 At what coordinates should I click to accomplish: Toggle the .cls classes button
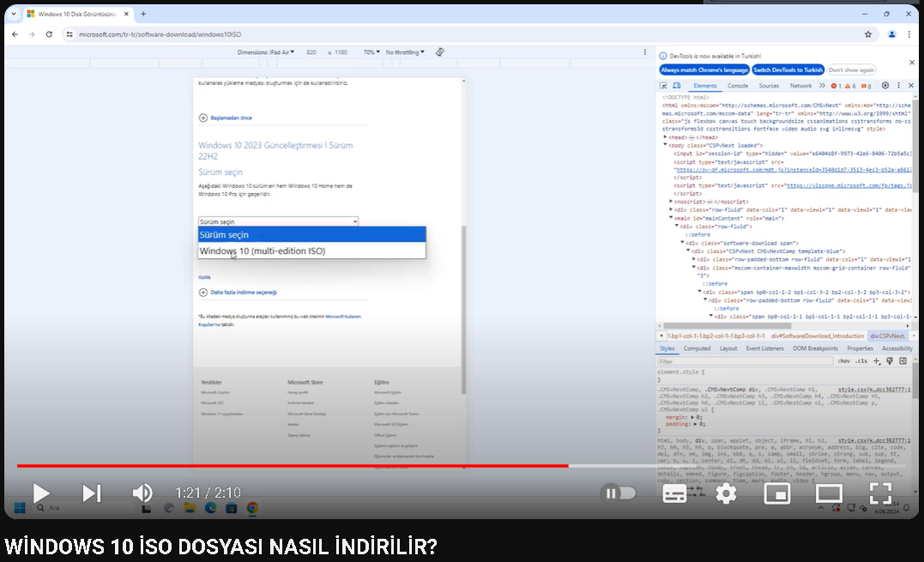(861, 361)
